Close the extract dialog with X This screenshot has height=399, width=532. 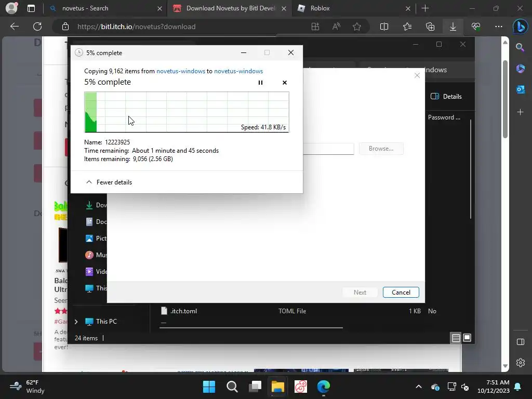click(417, 75)
